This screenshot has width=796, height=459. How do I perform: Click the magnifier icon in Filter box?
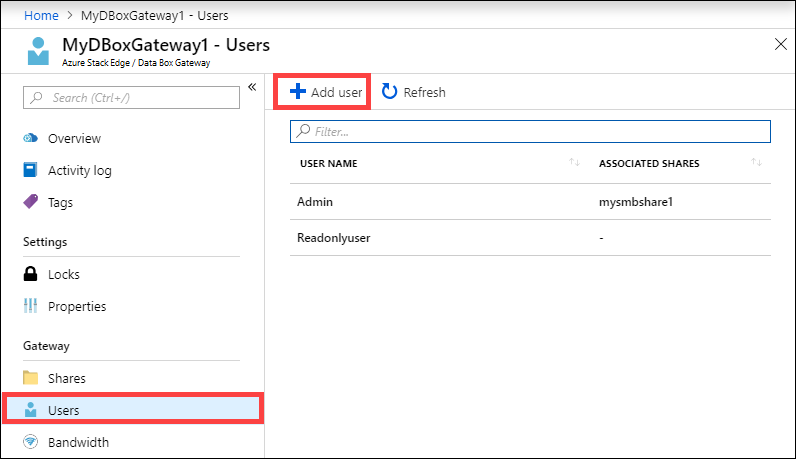pyautogui.click(x=303, y=131)
